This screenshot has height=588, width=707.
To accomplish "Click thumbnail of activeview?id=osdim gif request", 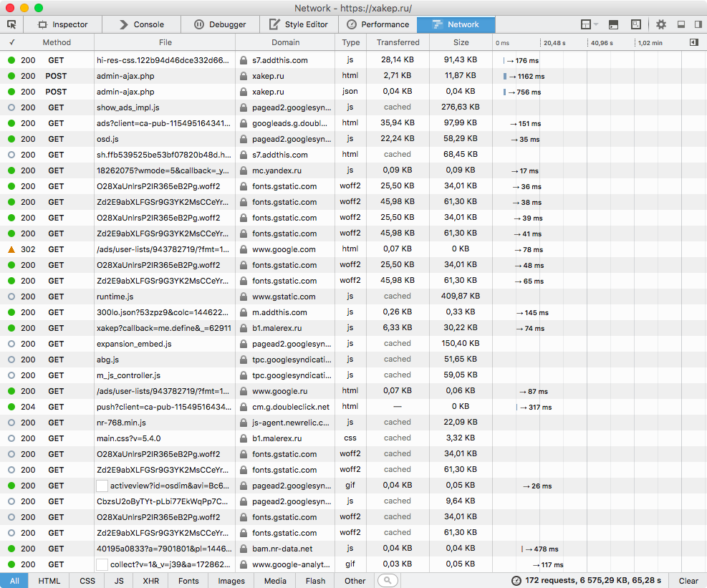I will 102,486.
